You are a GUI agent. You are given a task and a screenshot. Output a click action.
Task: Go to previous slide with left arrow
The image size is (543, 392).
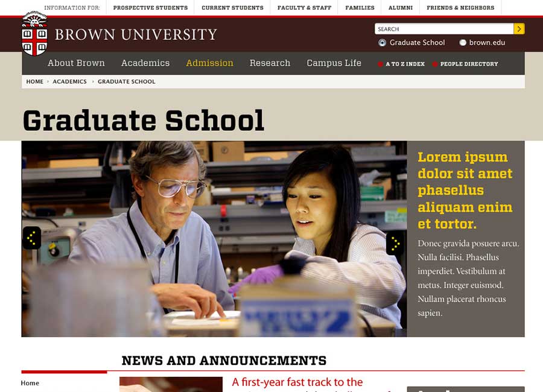click(x=32, y=238)
